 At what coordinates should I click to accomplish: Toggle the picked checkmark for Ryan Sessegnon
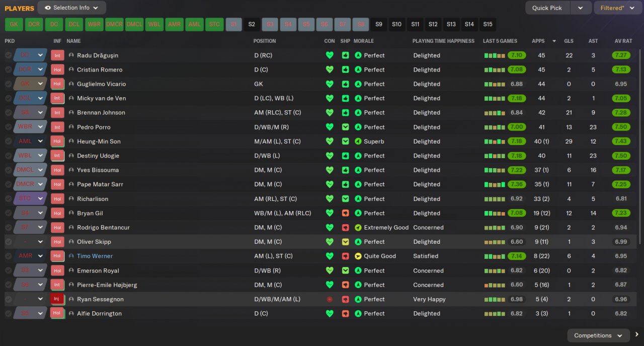tap(8, 299)
